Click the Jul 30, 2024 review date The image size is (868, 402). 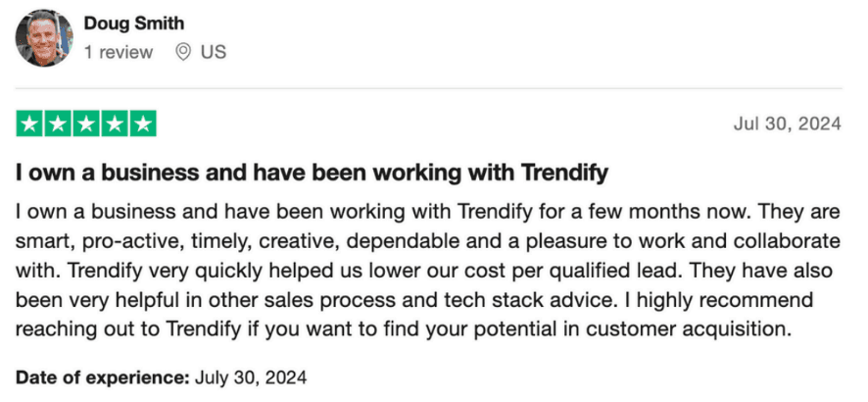tap(788, 125)
